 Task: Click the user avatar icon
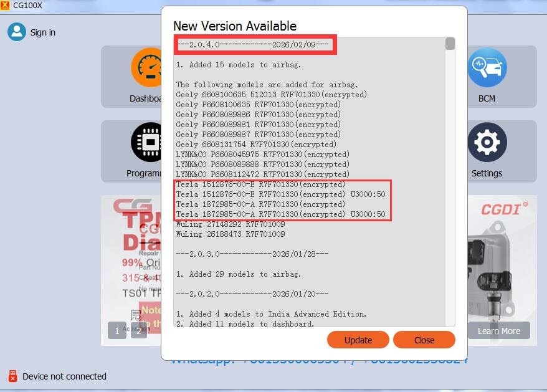pyautogui.click(x=16, y=32)
